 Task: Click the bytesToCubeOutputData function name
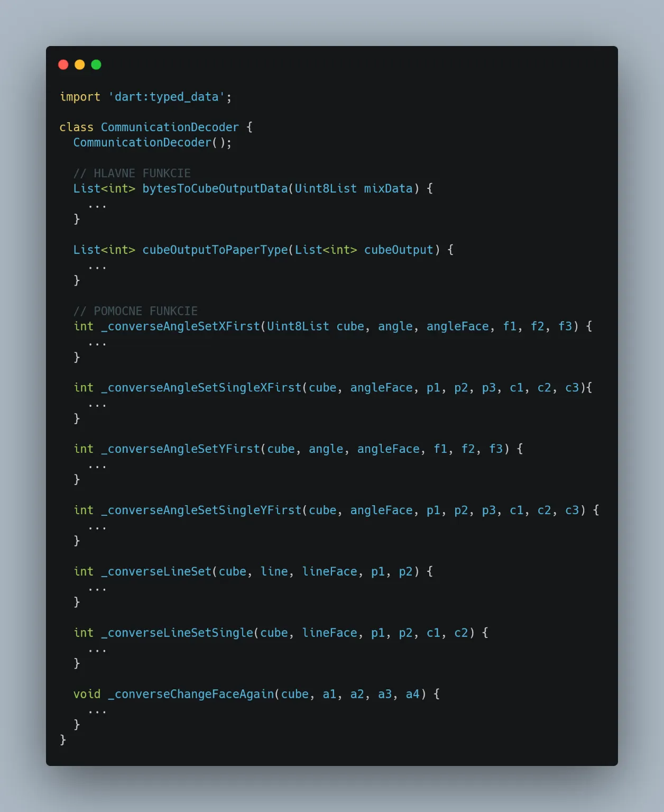click(x=215, y=189)
